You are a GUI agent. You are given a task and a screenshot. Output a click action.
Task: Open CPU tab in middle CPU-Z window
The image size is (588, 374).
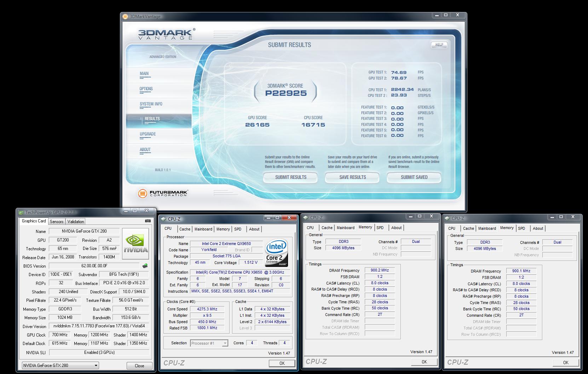coord(310,228)
